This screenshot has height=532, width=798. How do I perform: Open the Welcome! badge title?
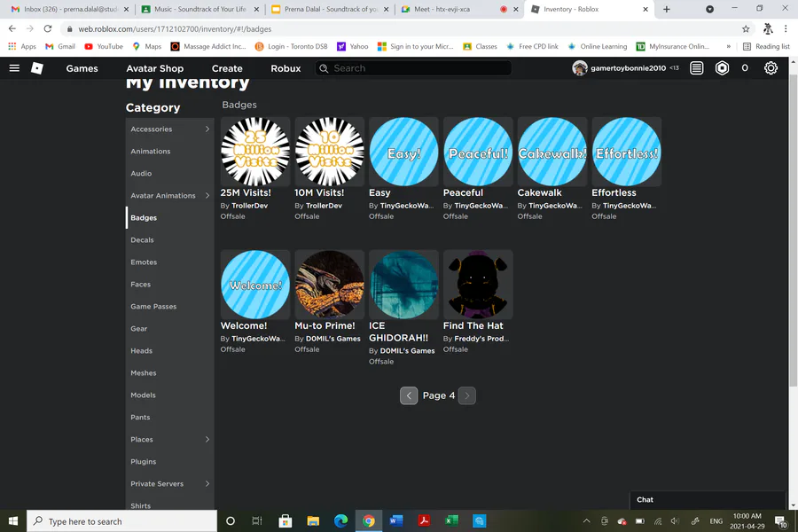pyautogui.click(x=244, y=325)
